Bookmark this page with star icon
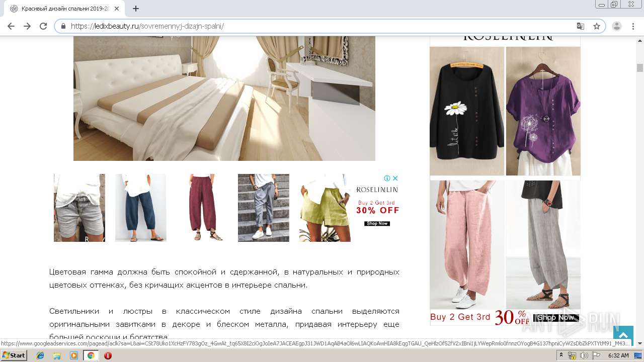Viewport: 644px width, 362px height. pyautogui.click(x=597, y=26)
